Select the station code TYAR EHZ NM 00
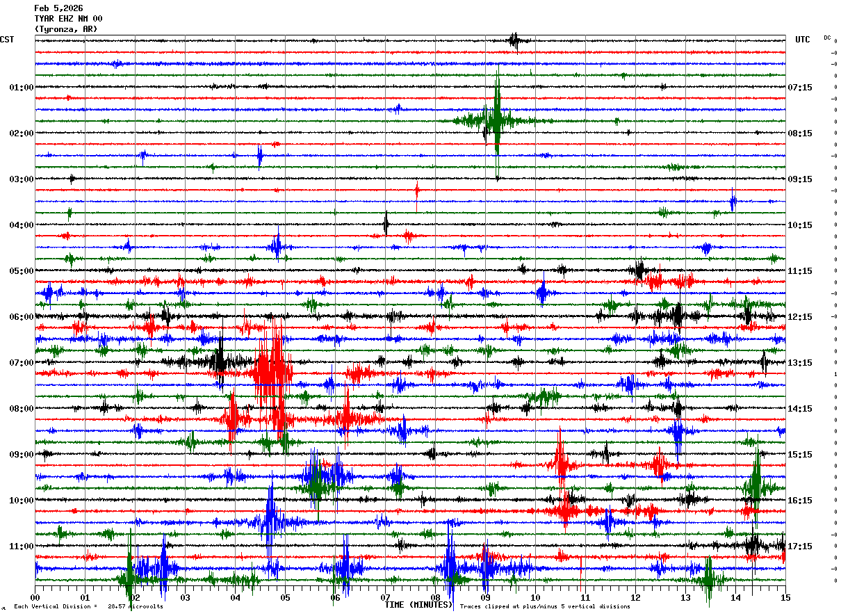Screen dimensions: 841x616 click(68, 19)
